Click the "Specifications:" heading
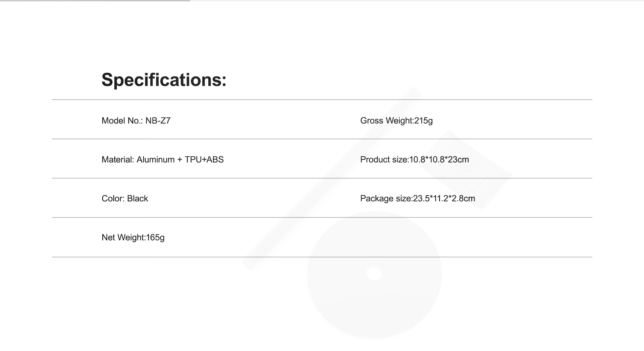This screenshot has height=351, width=644. 164,80
